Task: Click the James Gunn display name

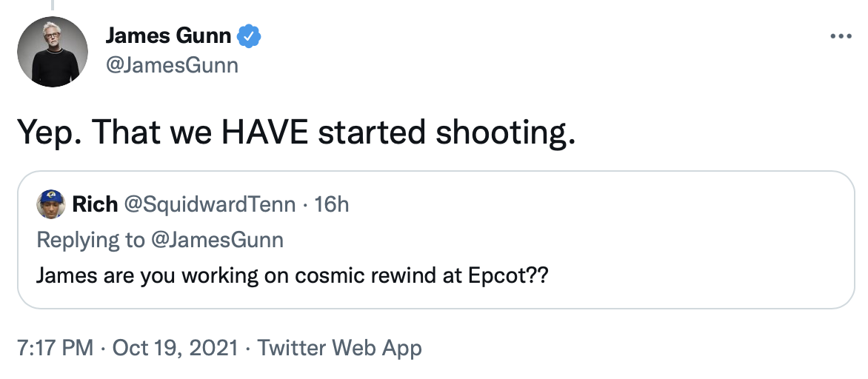Action: click(x=167, y=35)
